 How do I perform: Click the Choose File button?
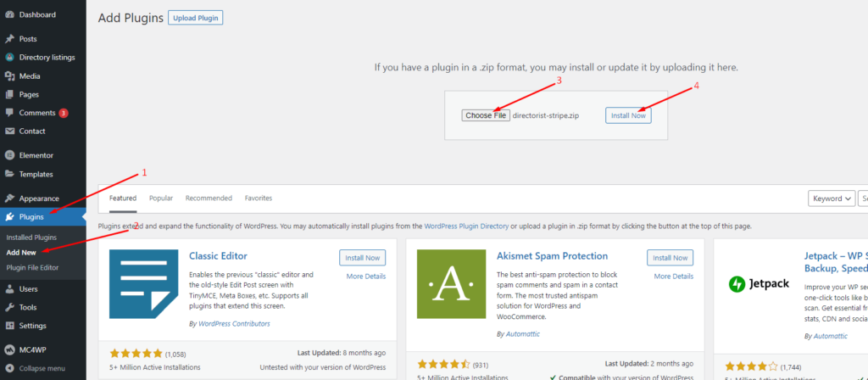pyautogui.click(x=486, y=115)
